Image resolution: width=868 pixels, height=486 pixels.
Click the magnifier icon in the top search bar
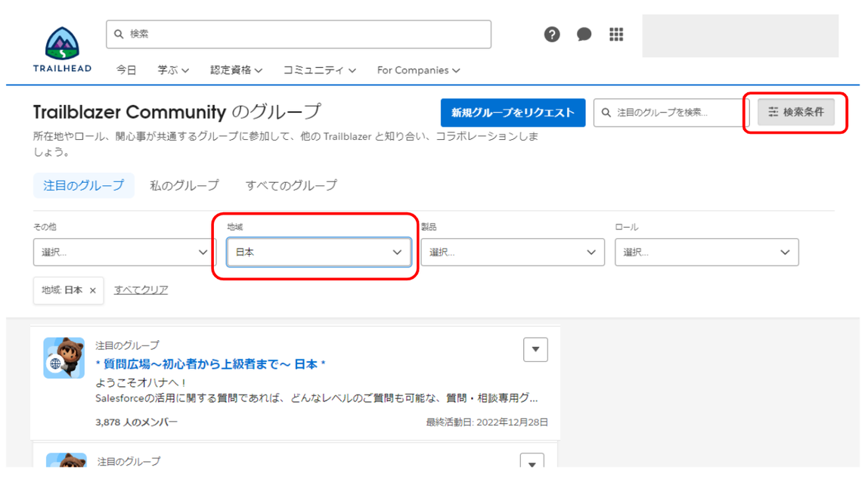pyautogui.click(x=119, y=34)
